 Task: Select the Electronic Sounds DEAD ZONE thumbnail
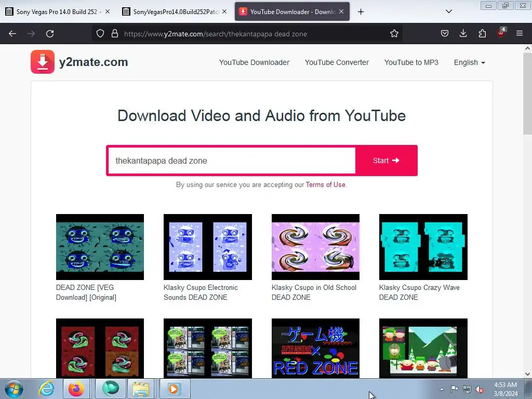pos(208,247)
